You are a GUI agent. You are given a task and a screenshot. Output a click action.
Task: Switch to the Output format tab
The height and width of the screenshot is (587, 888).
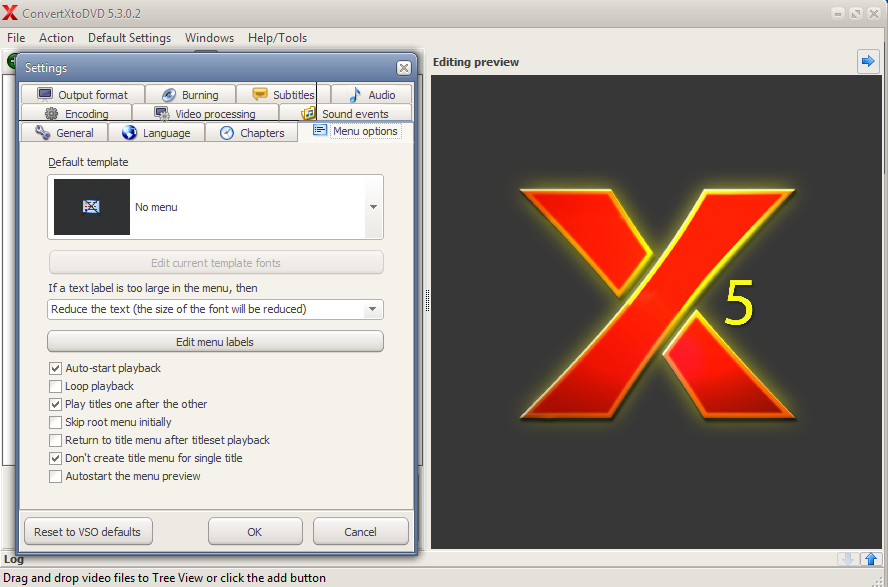point(83,94)
